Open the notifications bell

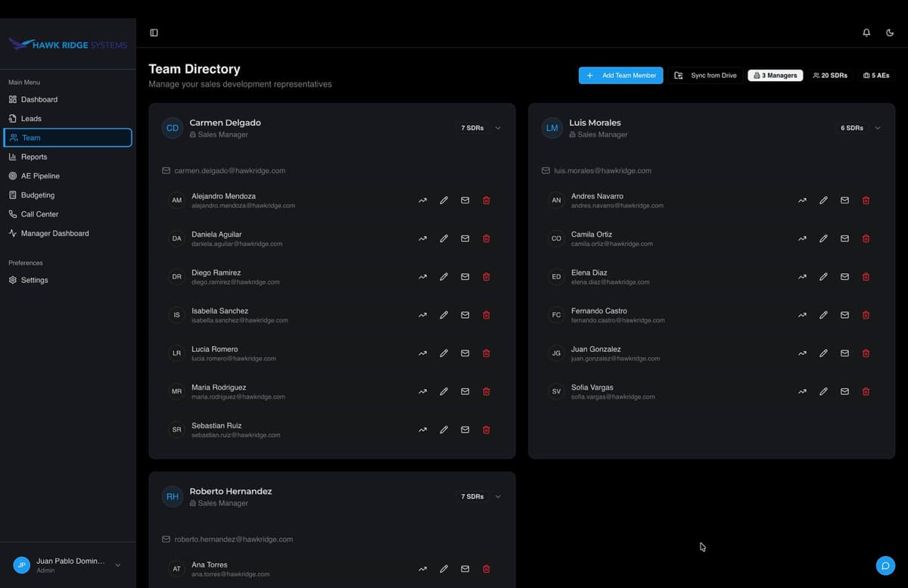(866, 33)
